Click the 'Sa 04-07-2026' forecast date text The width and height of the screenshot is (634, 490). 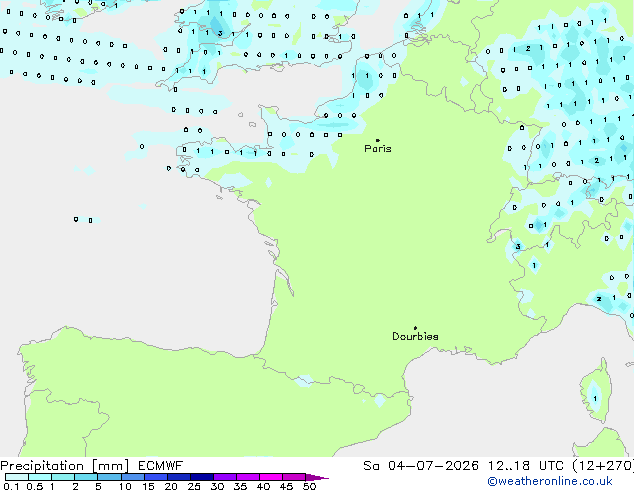421,466
